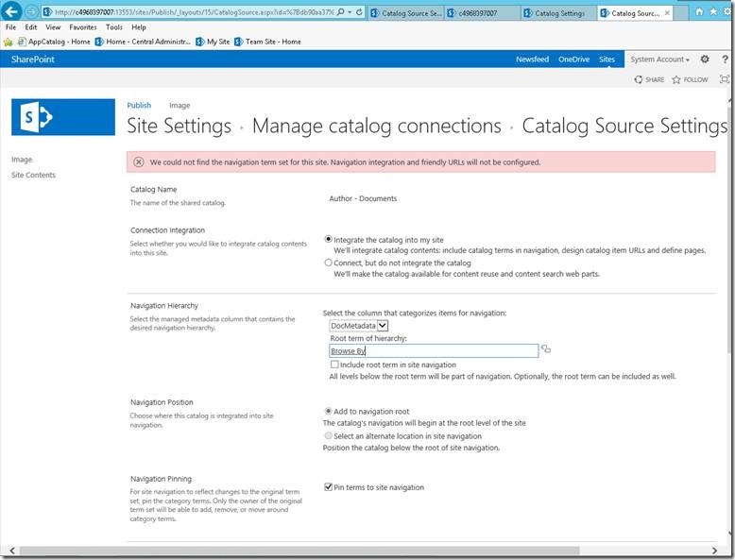Open the Newsfeed link
Viewport: 735px width, 560px height.
533,59
